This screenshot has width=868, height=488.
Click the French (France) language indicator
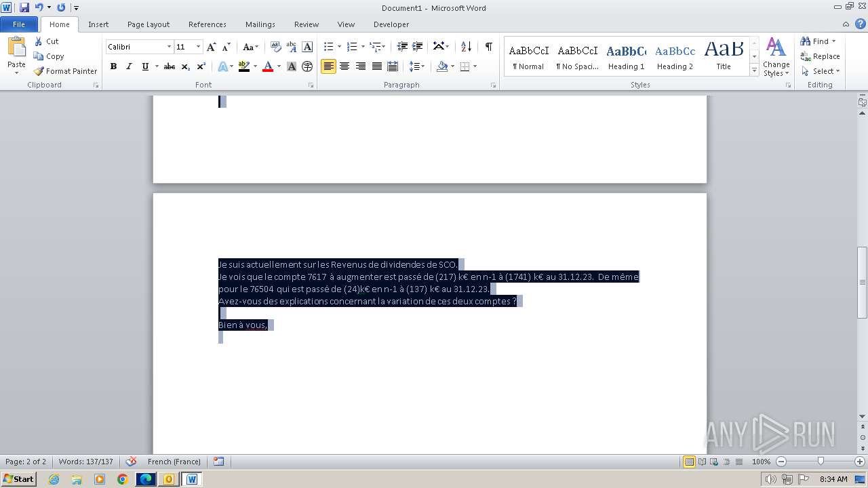tap(174, 462)
